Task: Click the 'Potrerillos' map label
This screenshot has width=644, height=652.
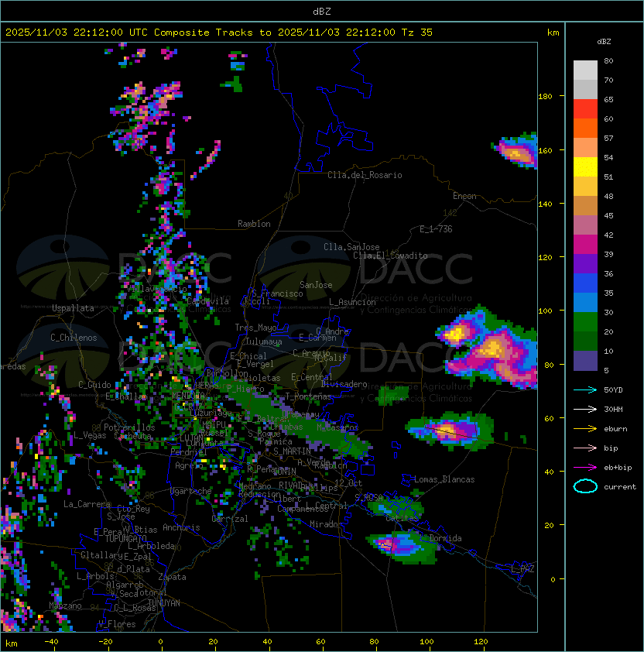Action: point(129,427)
